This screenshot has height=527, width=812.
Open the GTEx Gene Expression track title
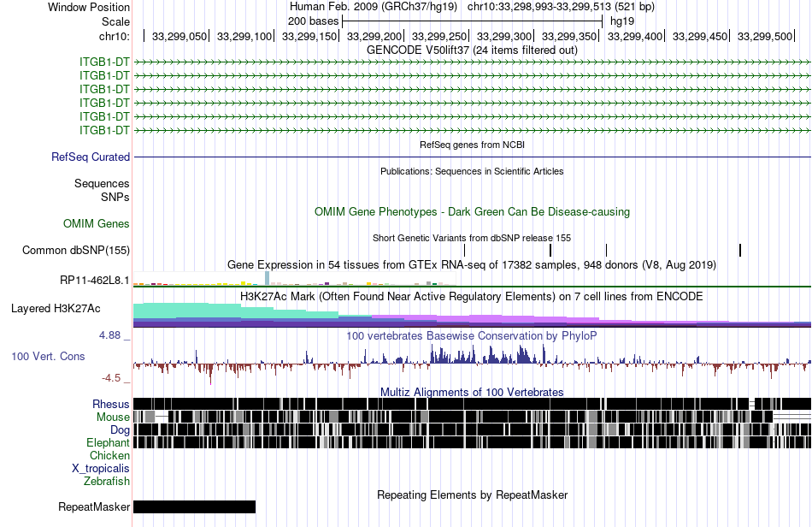click(472, 265)
